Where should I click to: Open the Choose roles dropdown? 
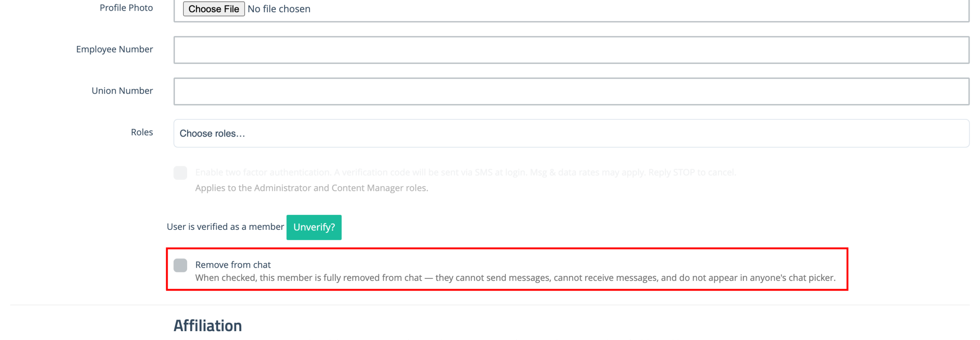571,133
